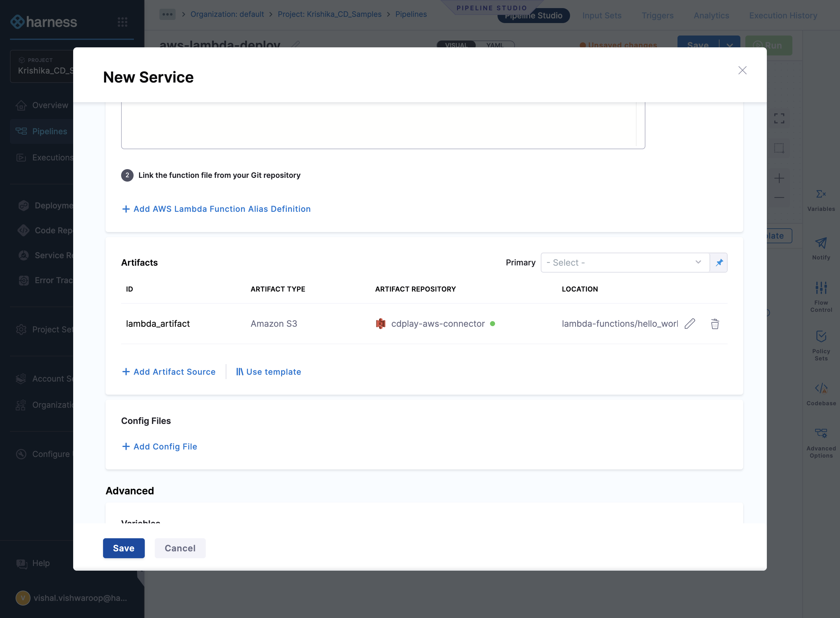Open the Primary artifact Select dropdown
840x618 pixels.
tap(625, 263)
